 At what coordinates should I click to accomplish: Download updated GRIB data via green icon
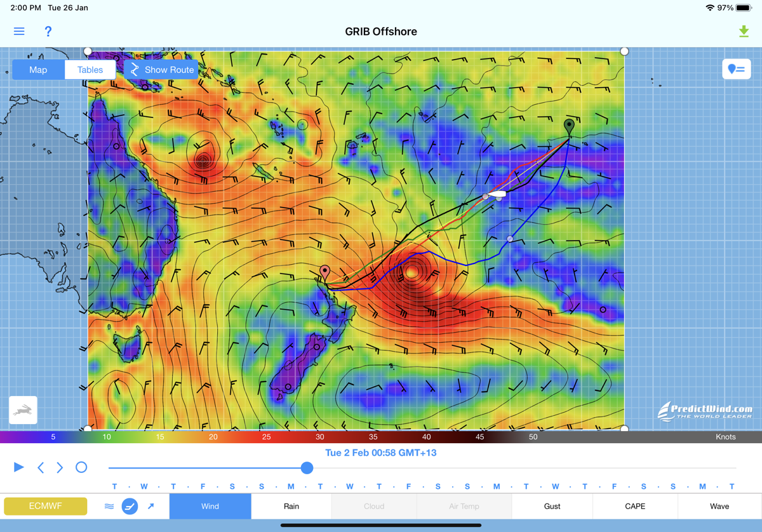pos(744,30)
